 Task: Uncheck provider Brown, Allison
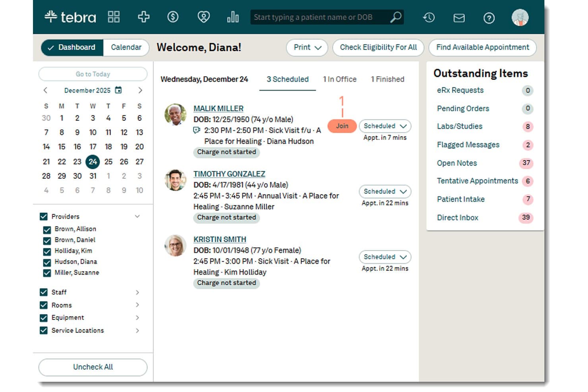tap(47, 230)
